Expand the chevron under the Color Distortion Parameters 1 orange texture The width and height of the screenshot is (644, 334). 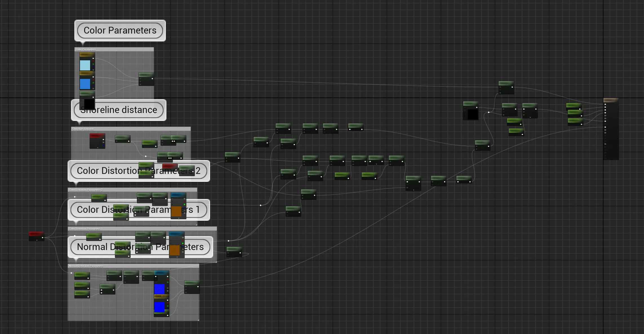pos(177,257)
